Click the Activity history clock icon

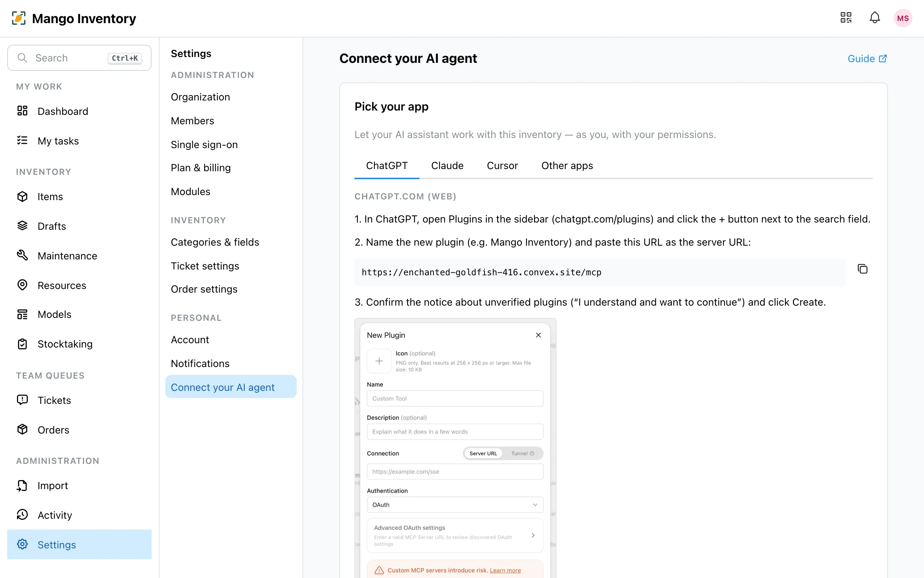22,514
